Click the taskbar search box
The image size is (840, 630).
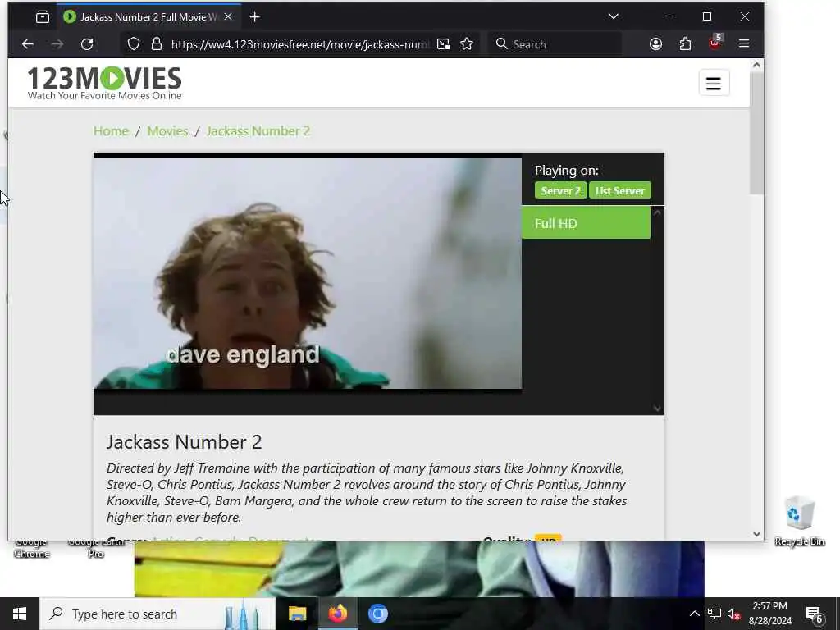click(157, 614)
